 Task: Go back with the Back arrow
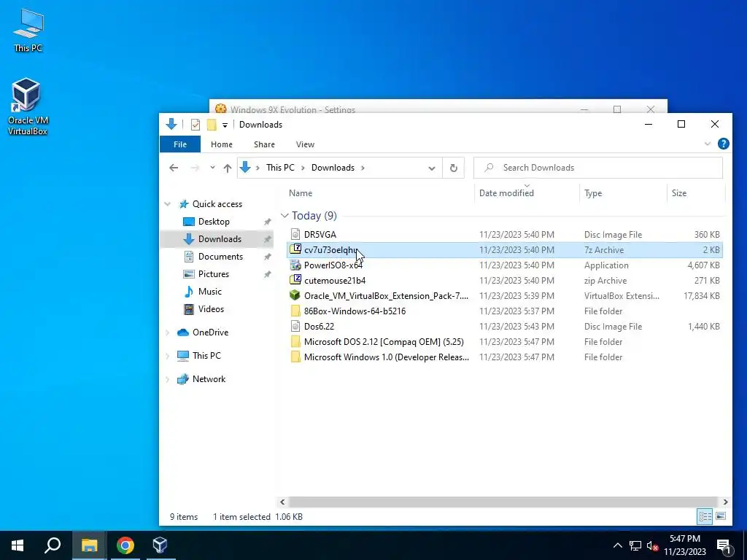pyautogui.click(x=174, y=168)
